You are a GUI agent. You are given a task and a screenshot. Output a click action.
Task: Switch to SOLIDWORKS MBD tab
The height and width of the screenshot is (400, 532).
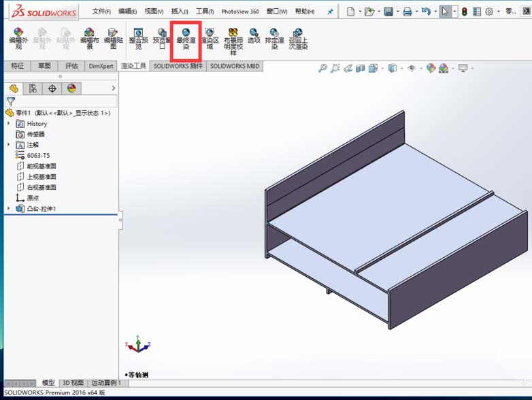(235, 66)
